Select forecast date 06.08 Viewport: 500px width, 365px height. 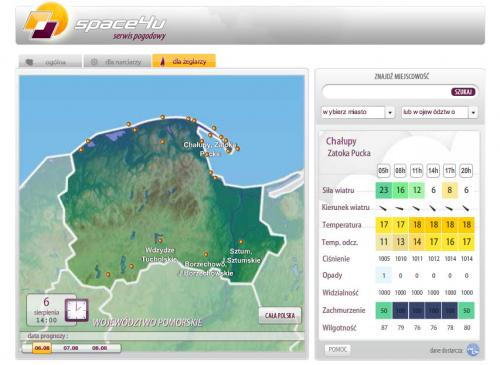pos(42,348)
